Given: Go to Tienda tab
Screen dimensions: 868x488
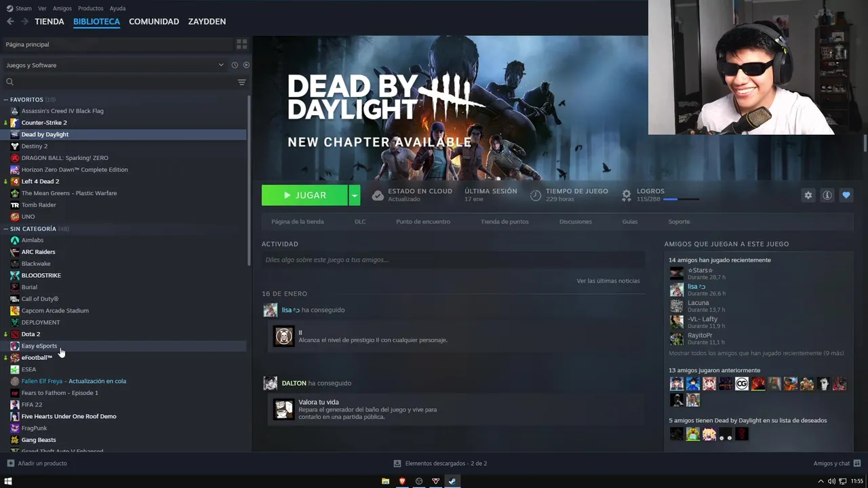Looking at the screenshot, I should [x=50, y=22].
